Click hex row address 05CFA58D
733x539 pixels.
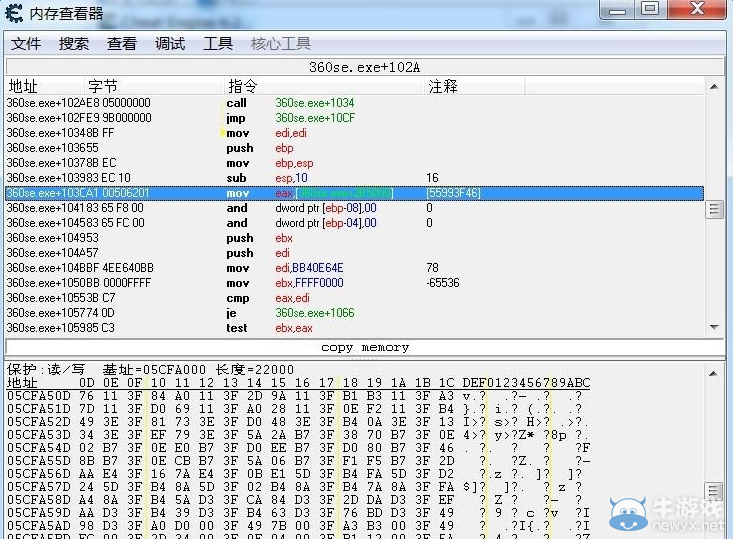(39, 500)
